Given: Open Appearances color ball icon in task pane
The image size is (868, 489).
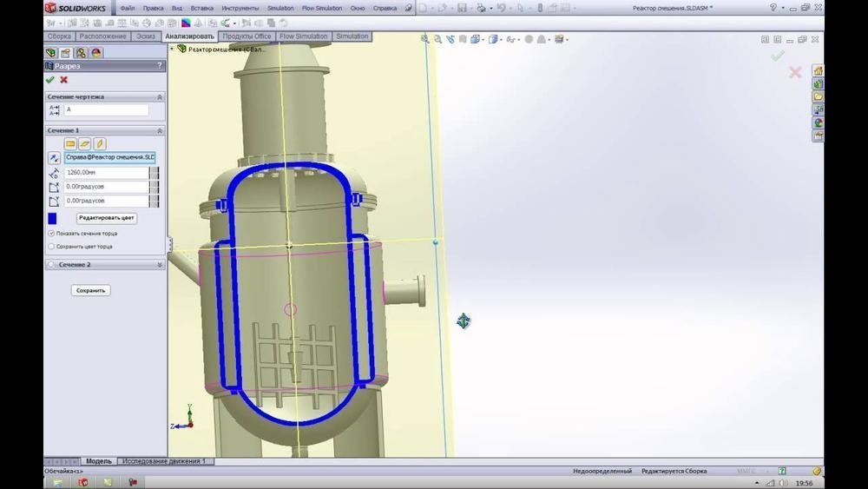Looking at the screenshot, I should tap(818, 122).
